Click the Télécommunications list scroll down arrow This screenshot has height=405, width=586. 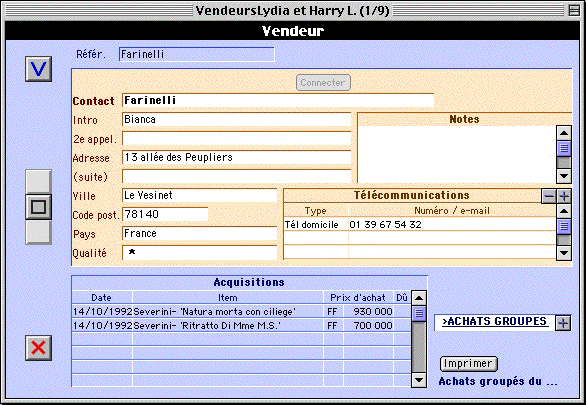(564, 253)
